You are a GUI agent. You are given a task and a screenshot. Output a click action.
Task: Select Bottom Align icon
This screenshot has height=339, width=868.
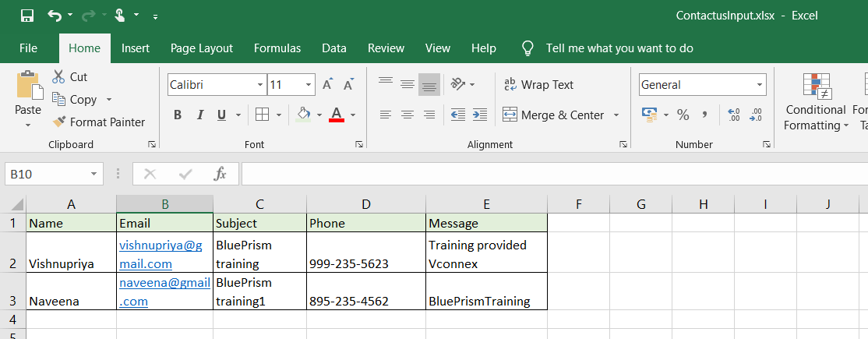[429, 84]
